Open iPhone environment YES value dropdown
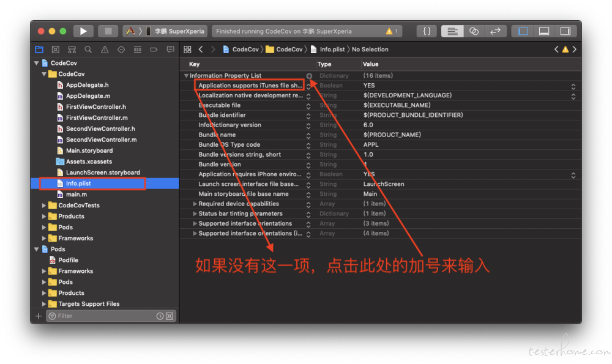Image resolution: width=612 pixels, height=364 pixels. click(x=573, y=175)
